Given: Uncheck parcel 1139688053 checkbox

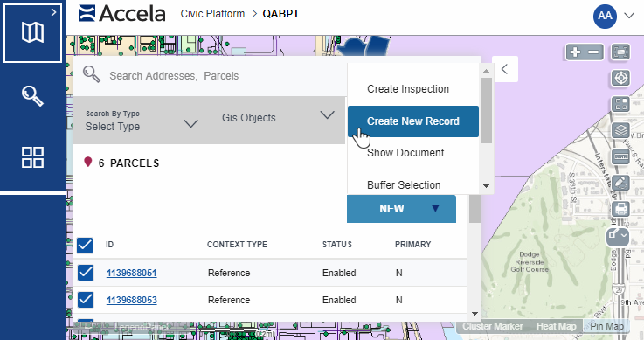Looking at the screenshot, I should [x=86, y=300].
